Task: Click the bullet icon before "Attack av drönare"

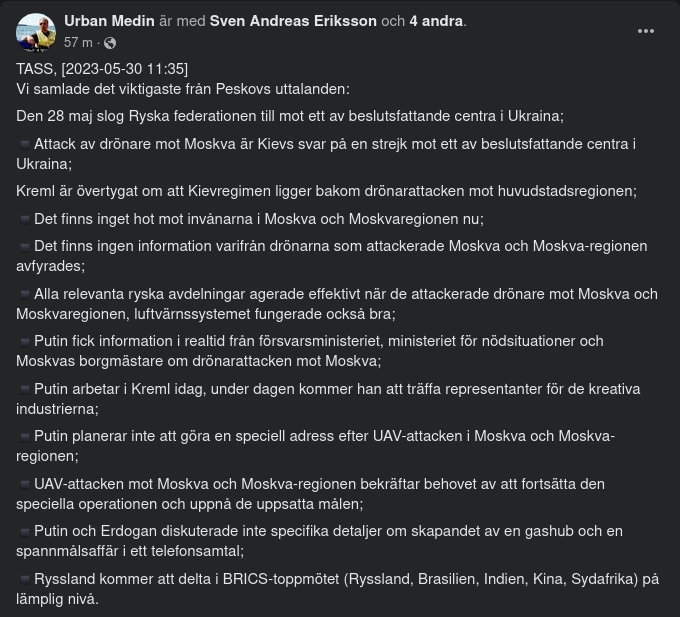Action: click(24, 144)
